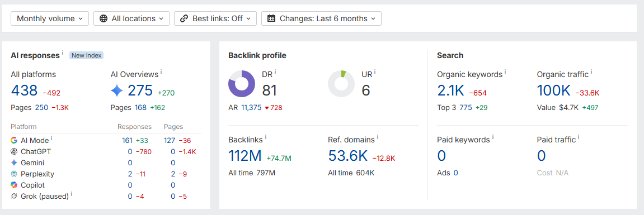Click the globe icon in All locations
This screenshot has height=215, width=644.
point(104,18)
